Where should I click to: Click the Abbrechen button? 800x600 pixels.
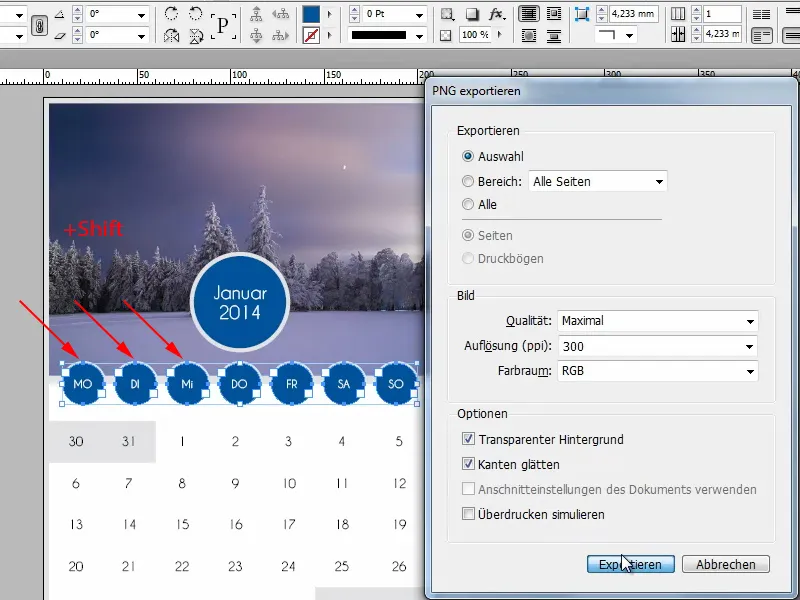(726, 564)
